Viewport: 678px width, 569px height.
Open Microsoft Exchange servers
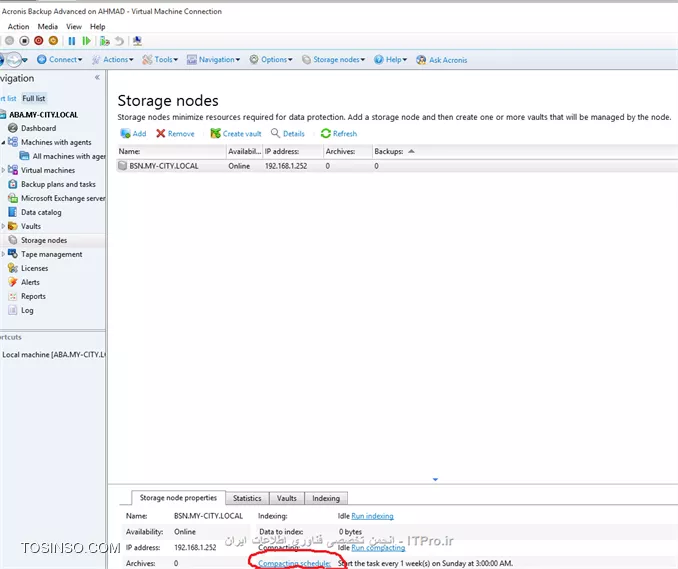tap(57, 198)
